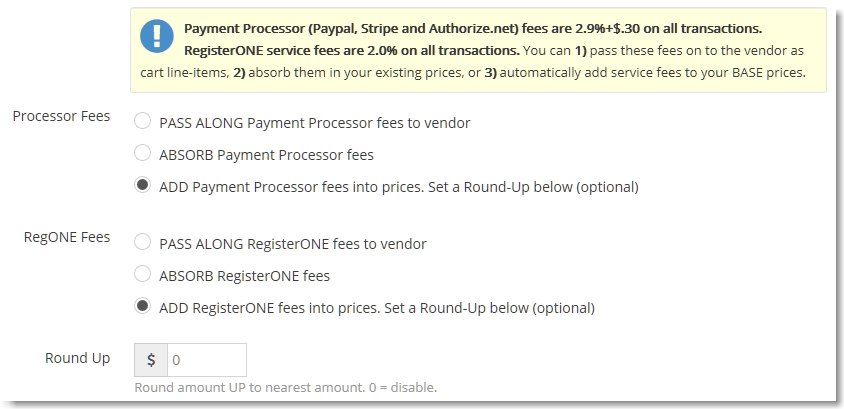Select the ABSORB RegisterONE fees radio button
Image resolution: width=844 pixels, height=409 pixels.
coord(143,274)
